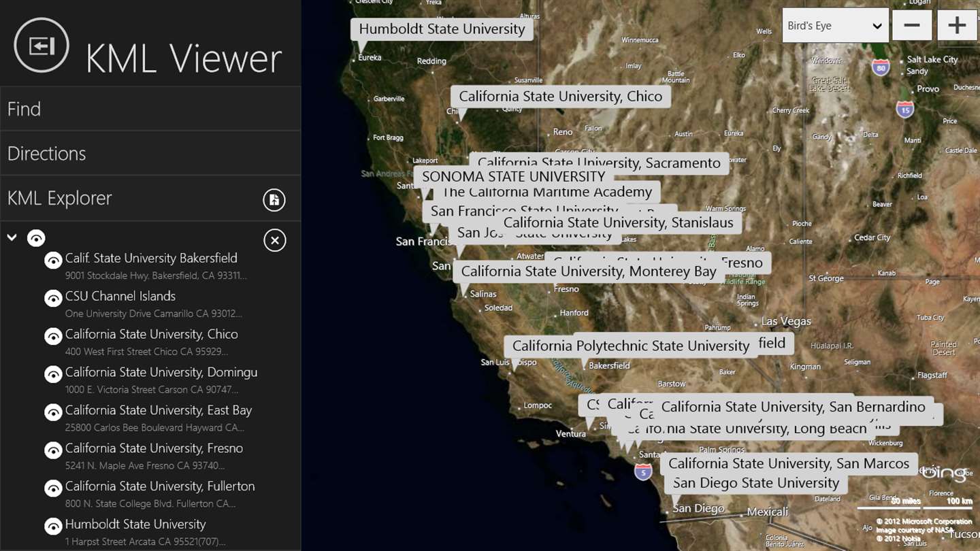Hide California State University, Fresno placemark
The height and width of the screenshot is (551, 980).
[x=53, y=450]
